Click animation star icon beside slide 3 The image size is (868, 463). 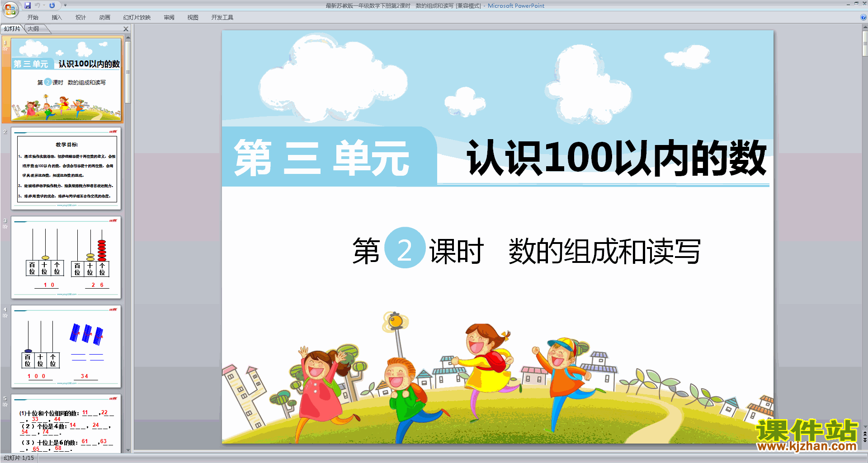(5, 227)
